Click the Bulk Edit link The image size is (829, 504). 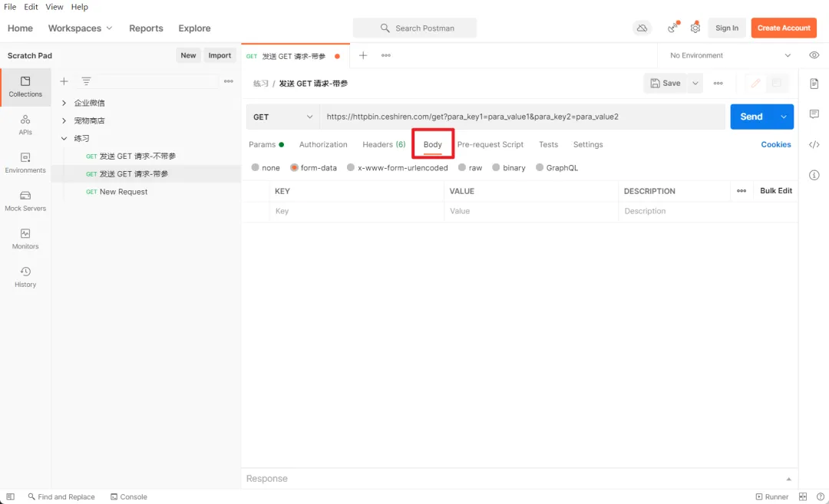click(775, 191)
